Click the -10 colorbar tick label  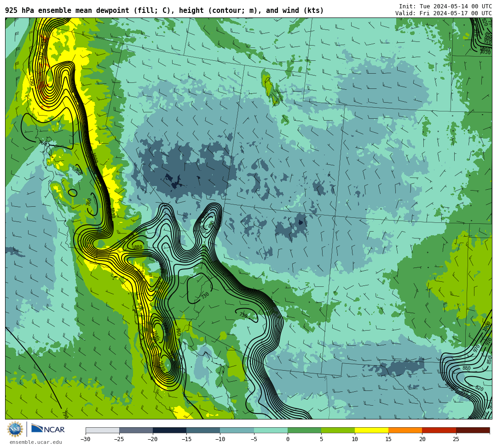click(220, 439)
